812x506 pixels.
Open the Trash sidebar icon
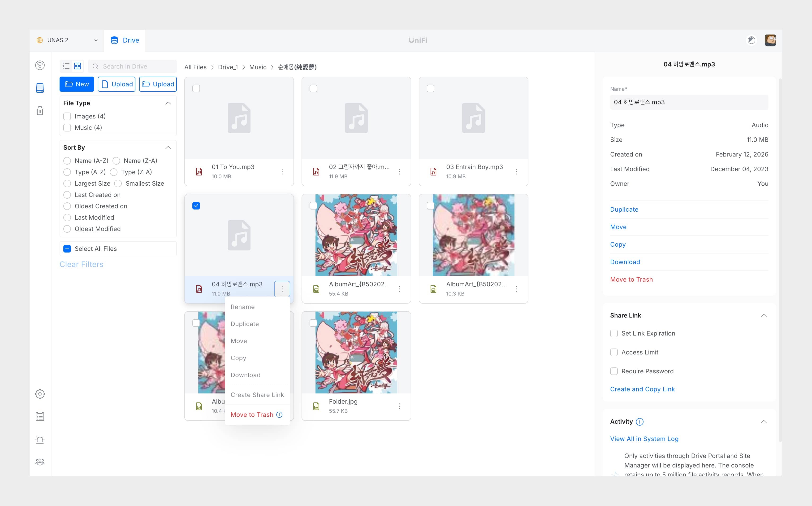point(40,111)
